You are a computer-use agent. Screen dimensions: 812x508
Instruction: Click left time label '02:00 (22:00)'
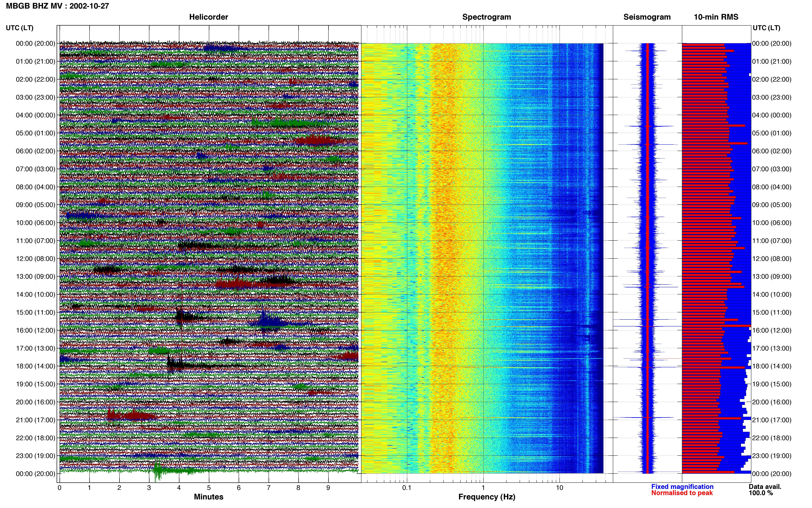point(36,79)
